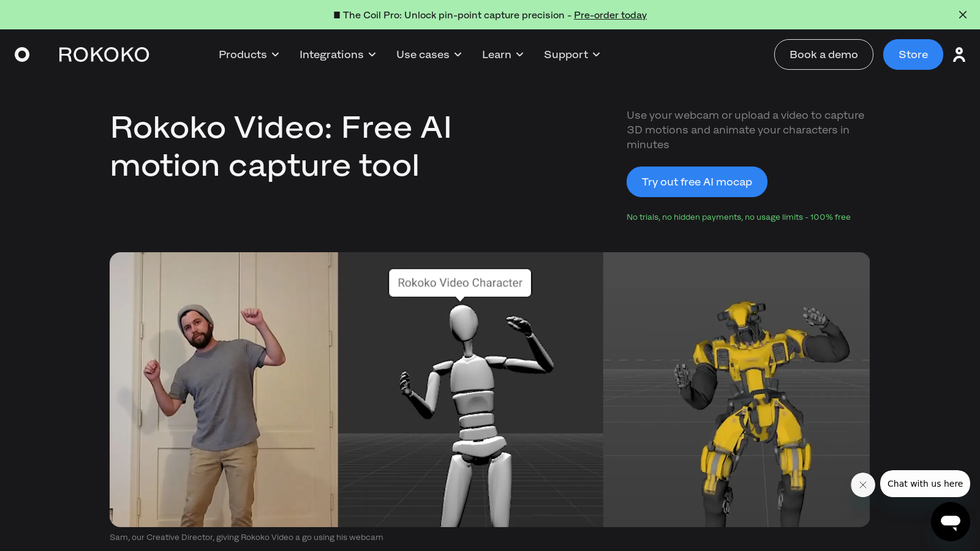Close the 'Chat with us here' popup
This screenshot has width=980, height=551.
pyautogui.click(x=862, y=485)
